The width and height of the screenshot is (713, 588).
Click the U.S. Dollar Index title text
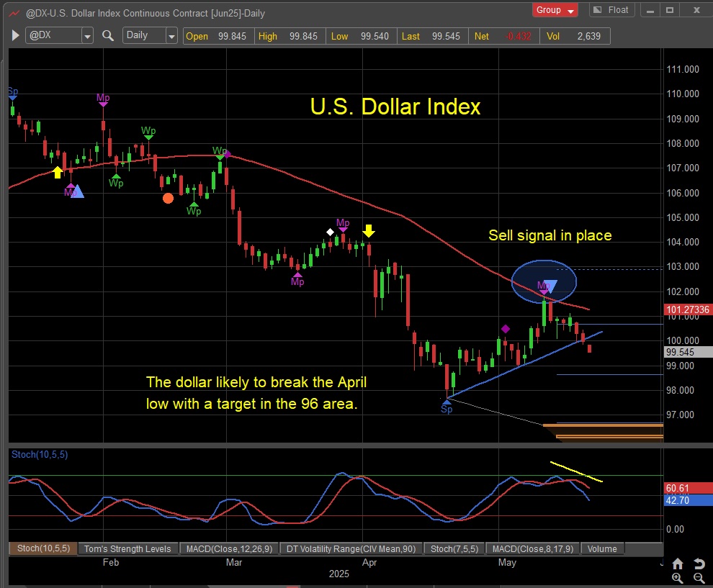395,107
